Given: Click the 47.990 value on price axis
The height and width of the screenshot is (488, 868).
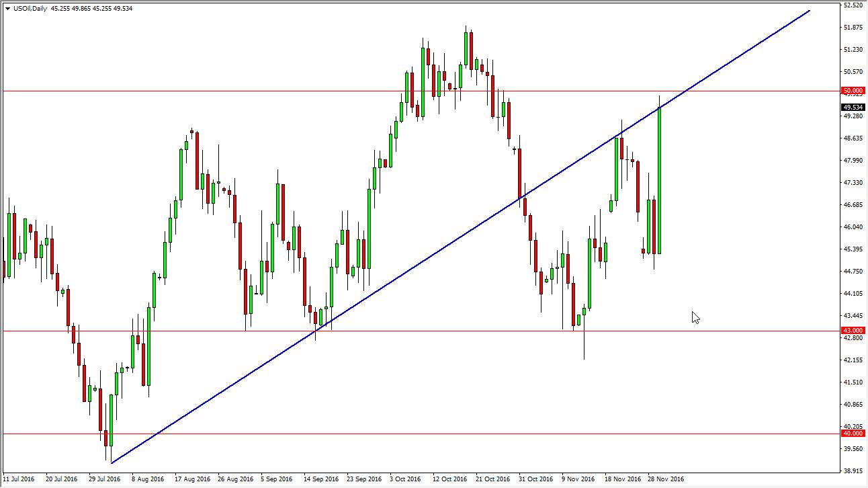Looking at the screenshot, I should pos(853,161).
